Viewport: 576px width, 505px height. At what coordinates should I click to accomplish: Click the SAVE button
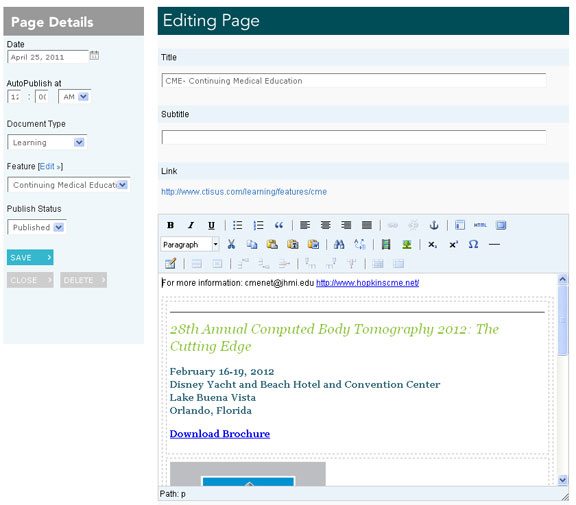click(x=30, y=257)
